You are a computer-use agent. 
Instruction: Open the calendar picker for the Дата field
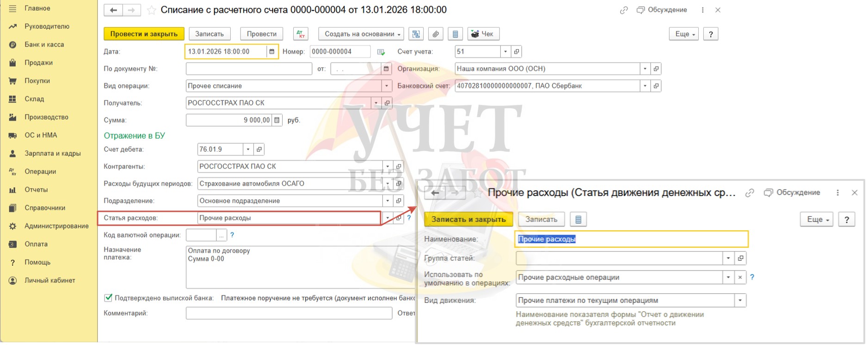click(272, 51)
